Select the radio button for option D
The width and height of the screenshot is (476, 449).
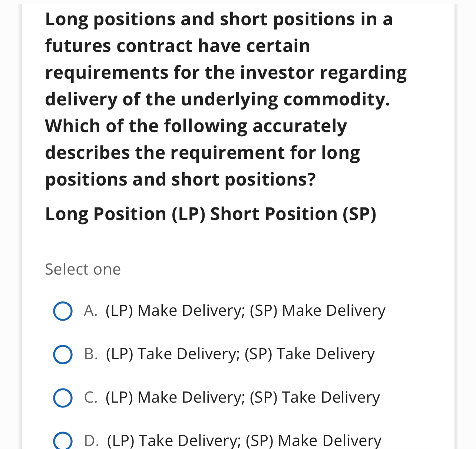[x=62, y=441]
